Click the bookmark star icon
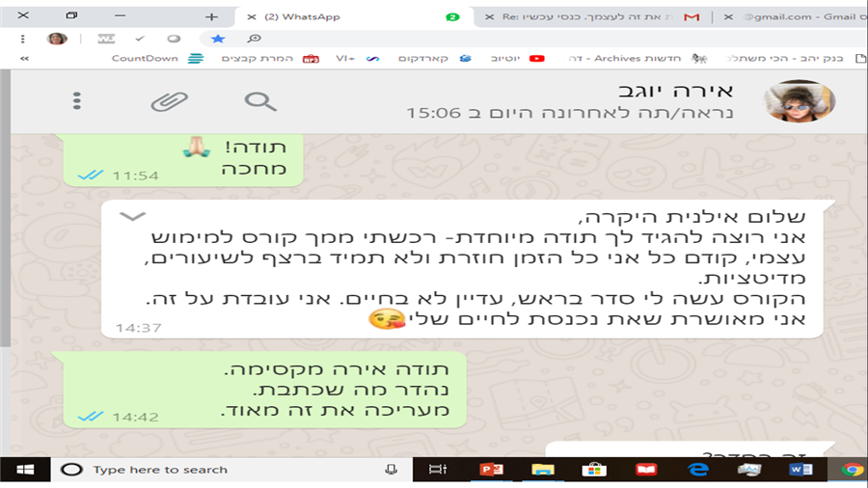 (218, 39)
